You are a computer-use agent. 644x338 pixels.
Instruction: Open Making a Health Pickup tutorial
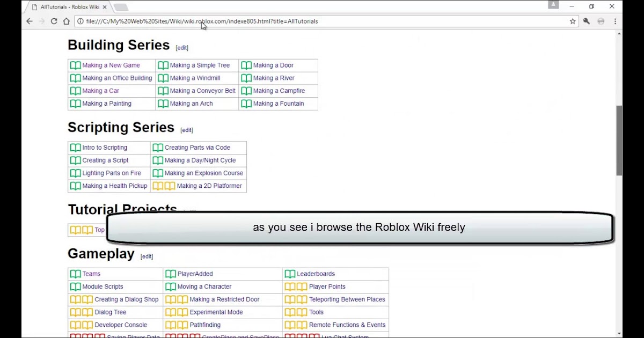tap(115, 186)
